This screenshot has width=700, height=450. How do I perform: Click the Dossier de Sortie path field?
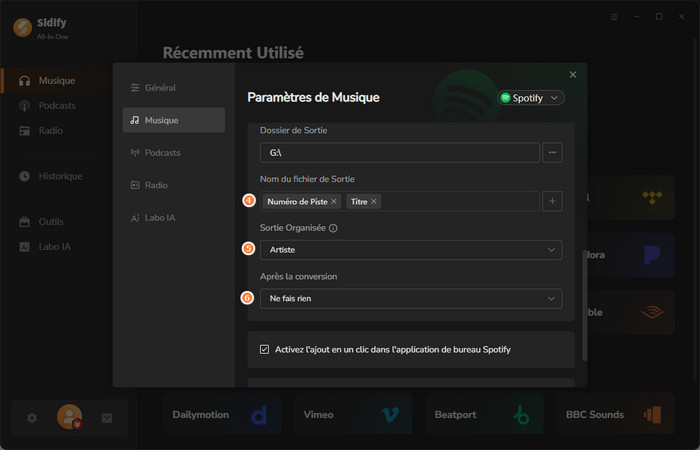398,153
